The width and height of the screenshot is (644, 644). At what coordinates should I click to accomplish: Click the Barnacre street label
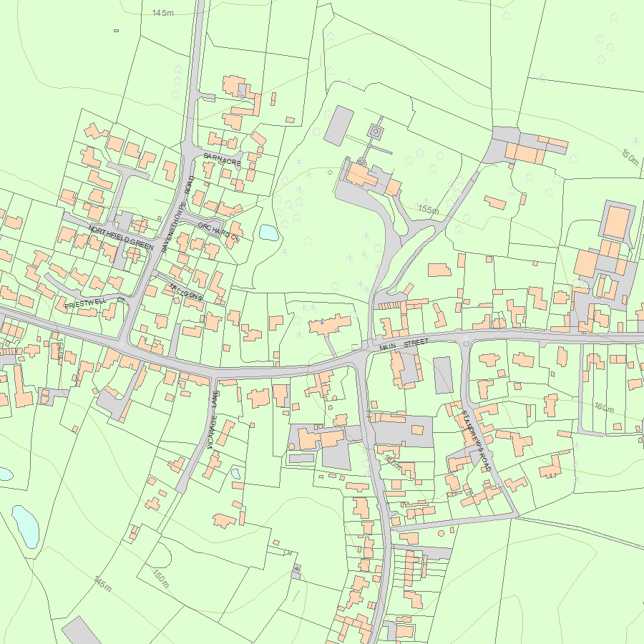pos(223,160)
